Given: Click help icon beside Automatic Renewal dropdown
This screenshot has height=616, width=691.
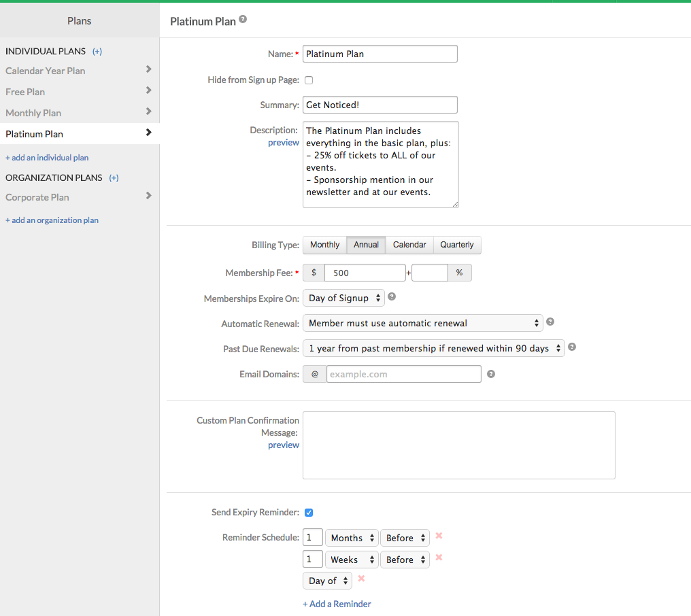Looking at the screenshot, I should (550, 322).
